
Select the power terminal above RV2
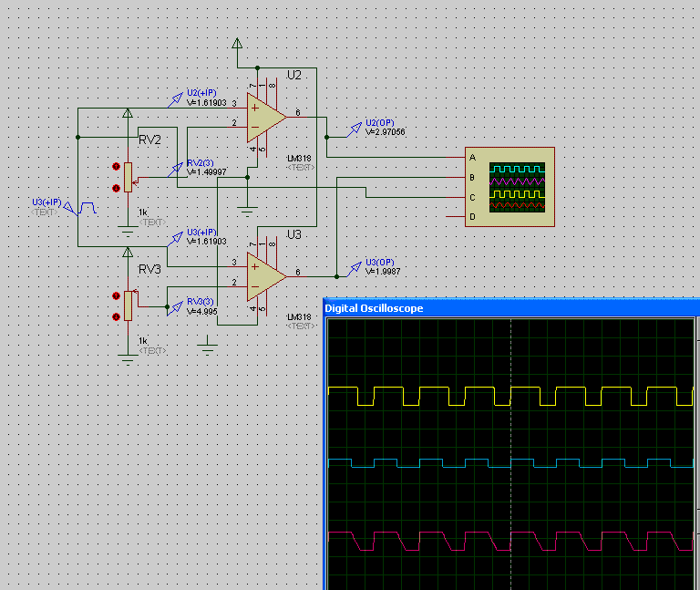[x=128, y=113]
